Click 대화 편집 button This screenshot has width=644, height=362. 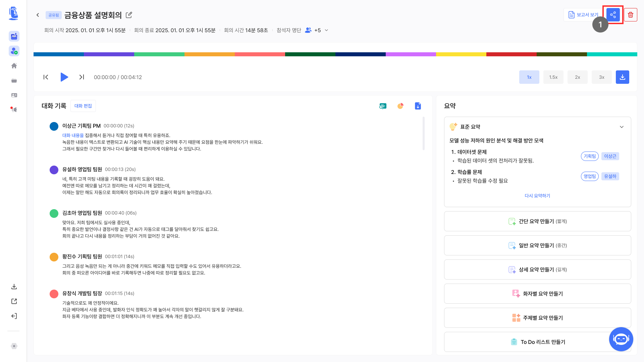tap(83, 106)
